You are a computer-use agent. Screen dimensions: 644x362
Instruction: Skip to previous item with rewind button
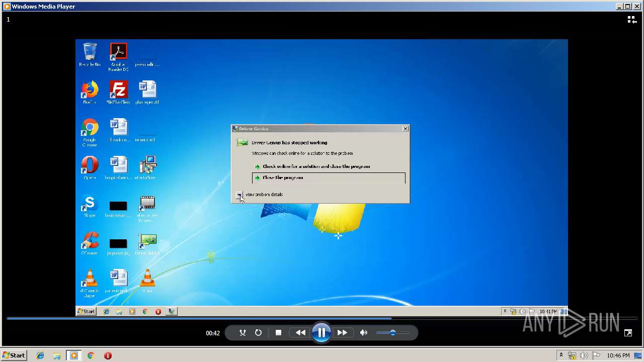coord(300,332)
